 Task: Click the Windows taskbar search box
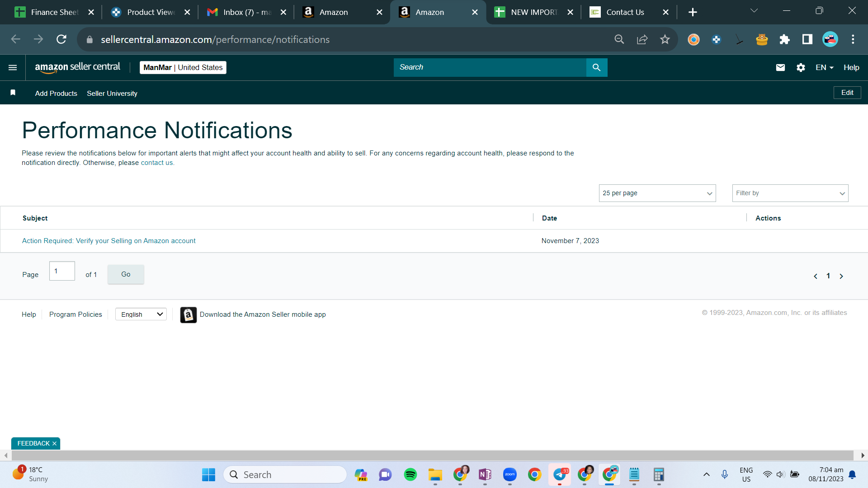click(x=285, y=474)
